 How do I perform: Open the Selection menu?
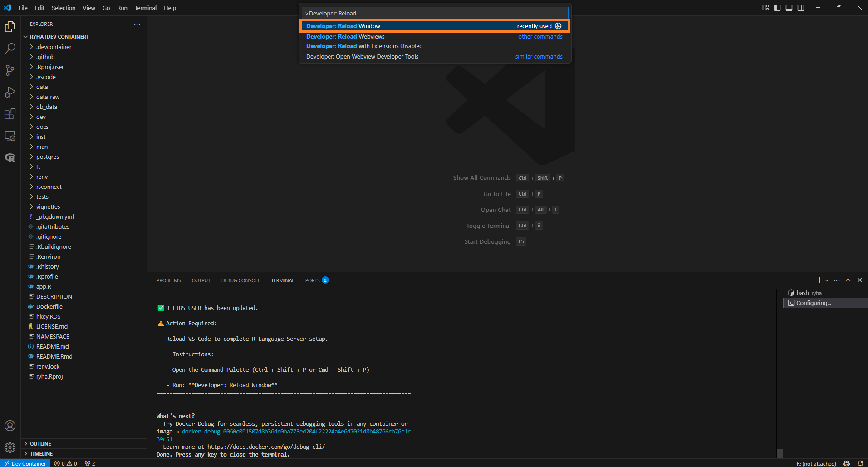[64, 8]
